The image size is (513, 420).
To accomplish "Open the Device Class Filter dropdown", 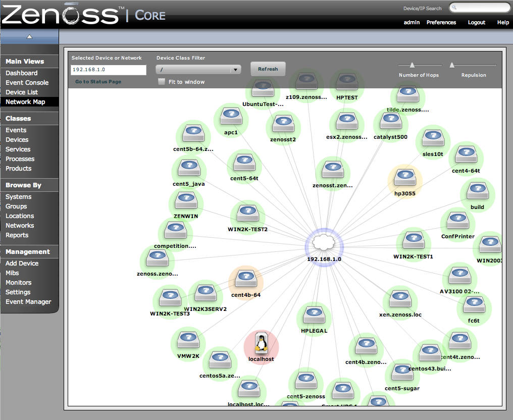I will (198, 70).
